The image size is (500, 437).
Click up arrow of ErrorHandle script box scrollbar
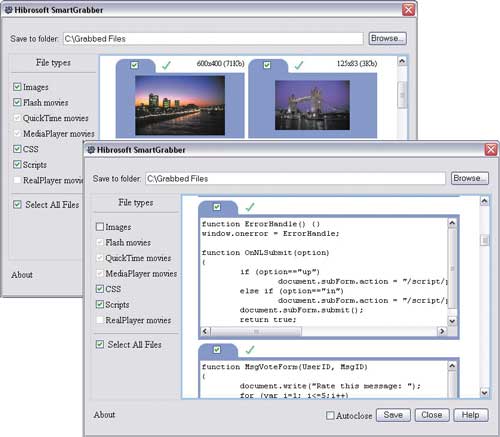click(452, 223)
